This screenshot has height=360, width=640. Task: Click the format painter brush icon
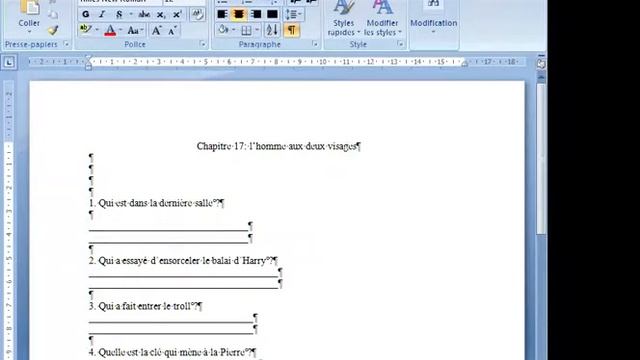pos(53,31)
